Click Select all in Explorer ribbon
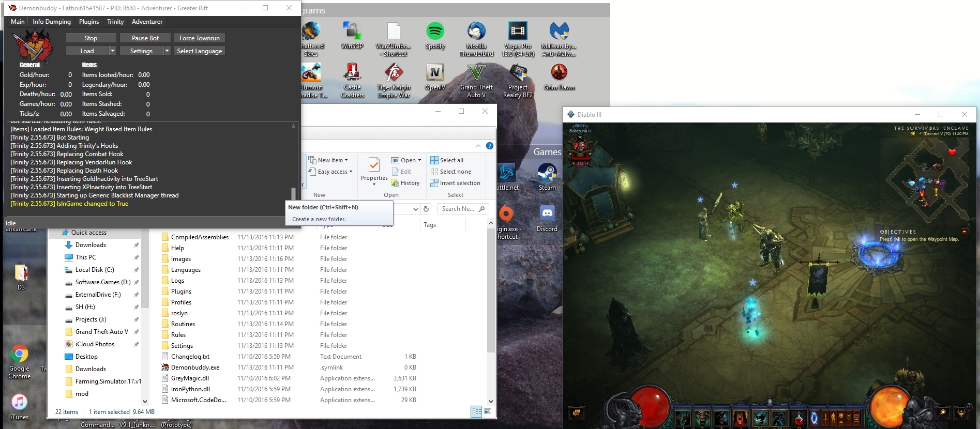This screenshot has height=429, width=980. point(447,160)
